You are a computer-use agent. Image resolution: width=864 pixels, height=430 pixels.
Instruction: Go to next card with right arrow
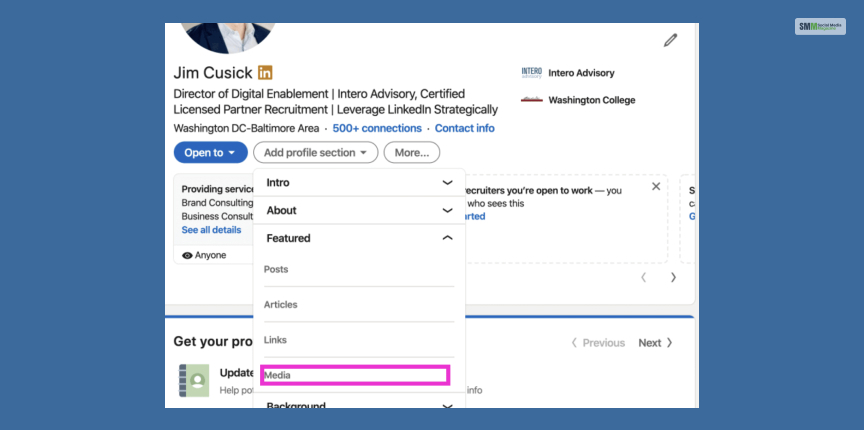click(673, 277)
